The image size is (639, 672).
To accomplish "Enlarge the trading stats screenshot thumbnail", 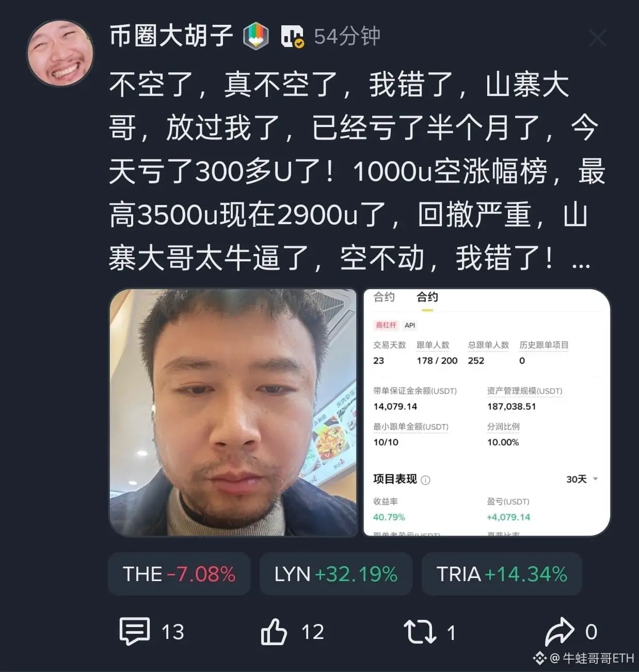I will click(487, 412).
